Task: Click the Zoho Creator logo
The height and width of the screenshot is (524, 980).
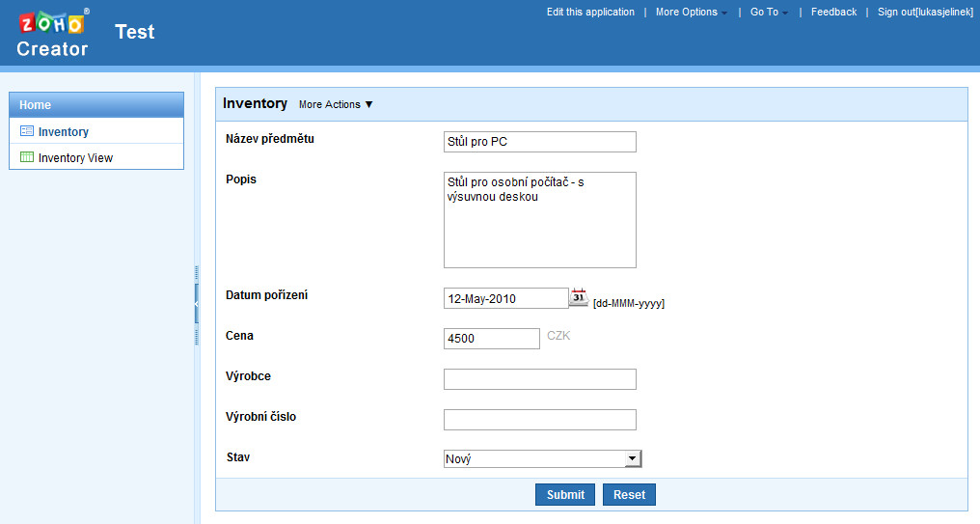Action: pyautogui.click(x=52, y=33)
